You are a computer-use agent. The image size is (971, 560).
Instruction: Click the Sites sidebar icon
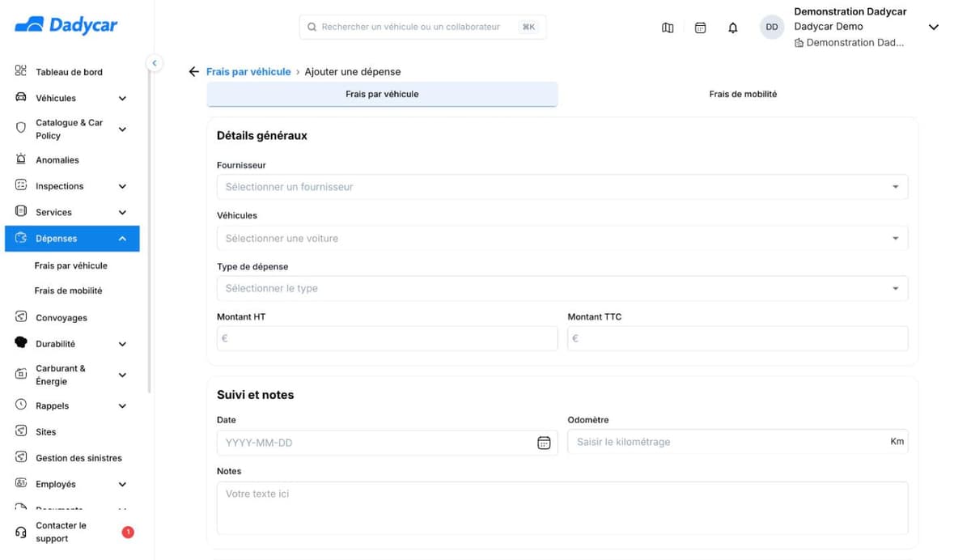pos(21,431)
